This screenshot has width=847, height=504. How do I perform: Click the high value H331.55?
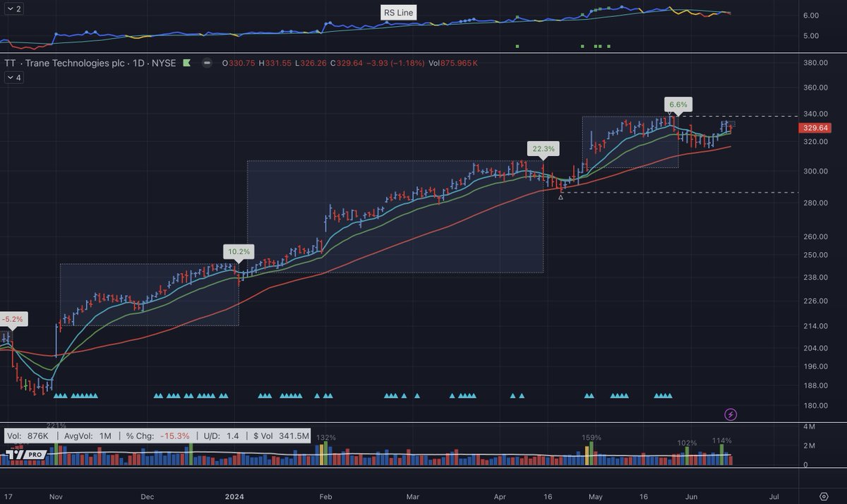[275, 63]
